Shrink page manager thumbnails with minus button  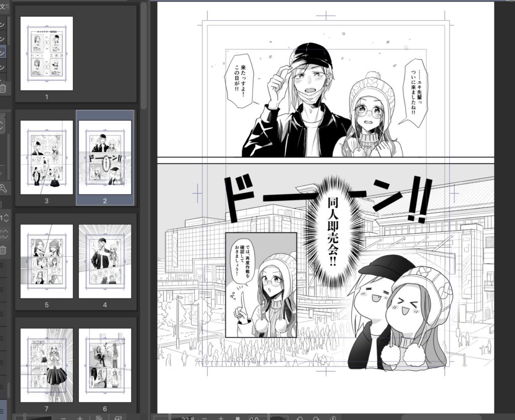[63, 417]
